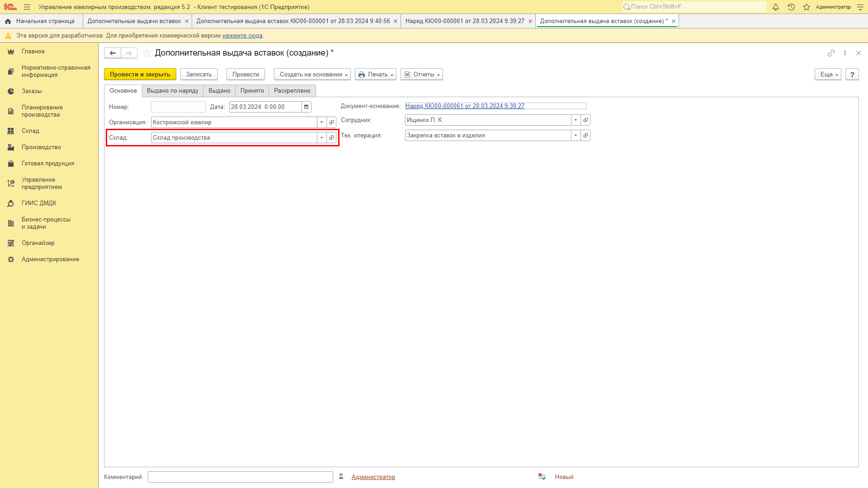Click Провести button
This screenshot has height=488, width=868.
pyautogui.click(x=245, y=75)
